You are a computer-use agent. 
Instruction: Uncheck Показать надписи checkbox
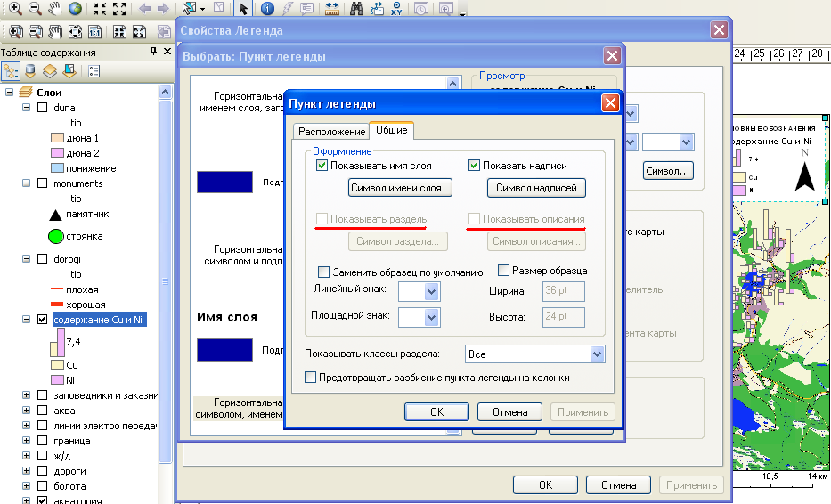(475, 166)
